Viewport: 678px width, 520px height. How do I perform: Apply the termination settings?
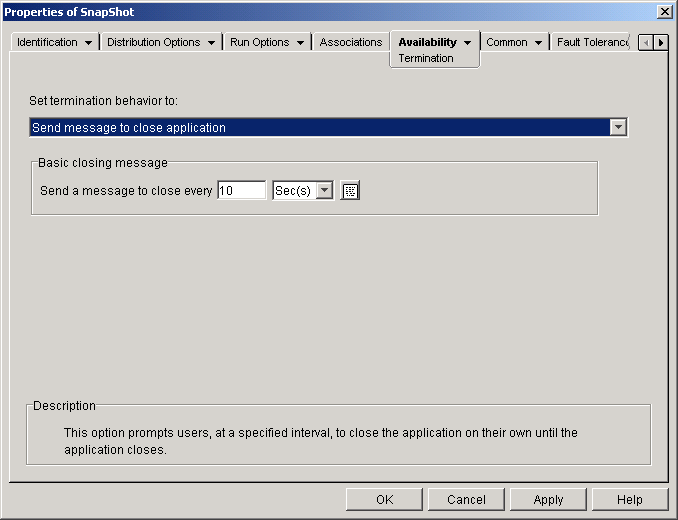pos(548,500)
